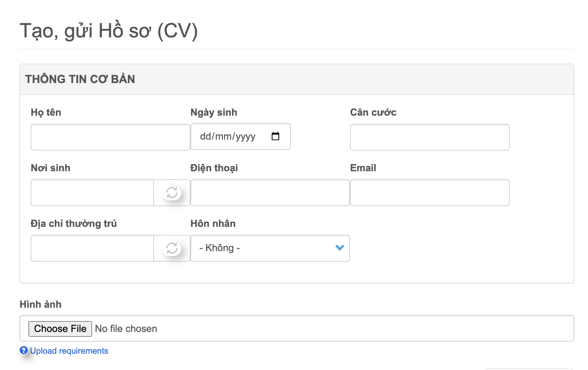Screen dimensions: 588x370
Task: Select the month segment of Ngày sinh
Action: (223, 136)
